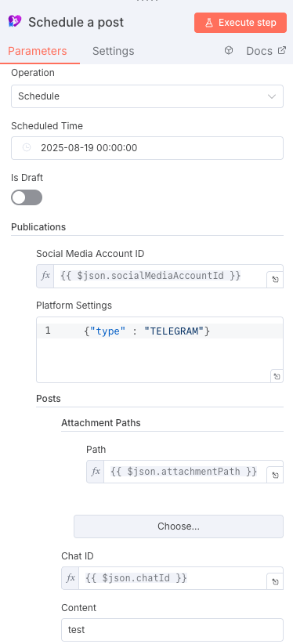
Task: Click the "TELEGRAM" value in JSON
Action: click(x=174, y=331)
